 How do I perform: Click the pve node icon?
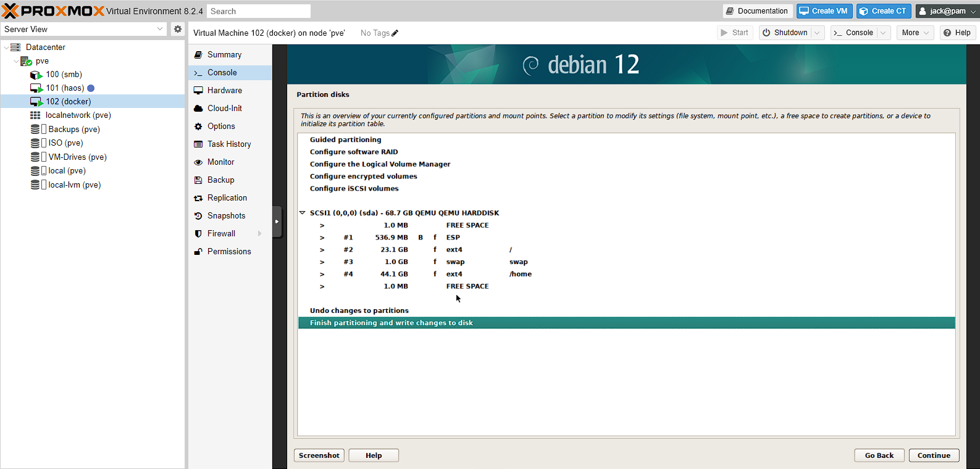pyautogui.click(x=26, y=61)
